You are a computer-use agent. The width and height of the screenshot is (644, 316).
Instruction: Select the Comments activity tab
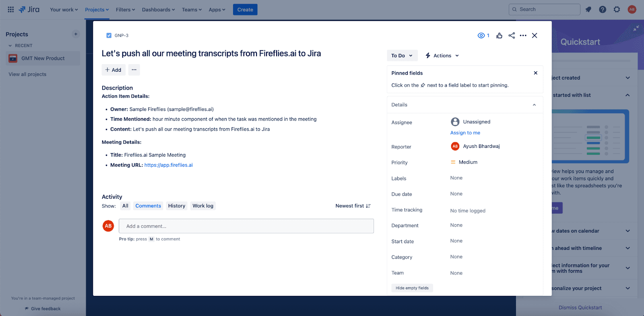tap(148, 206)
